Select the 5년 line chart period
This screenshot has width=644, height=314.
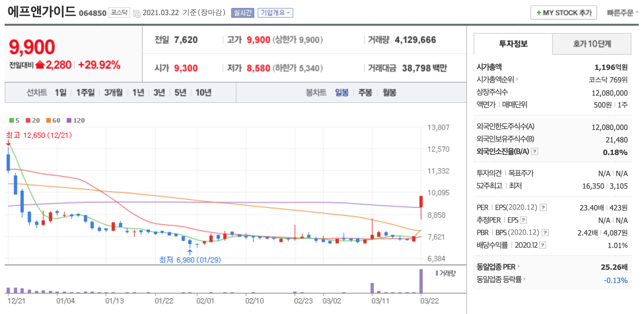(x=180, y=93)
